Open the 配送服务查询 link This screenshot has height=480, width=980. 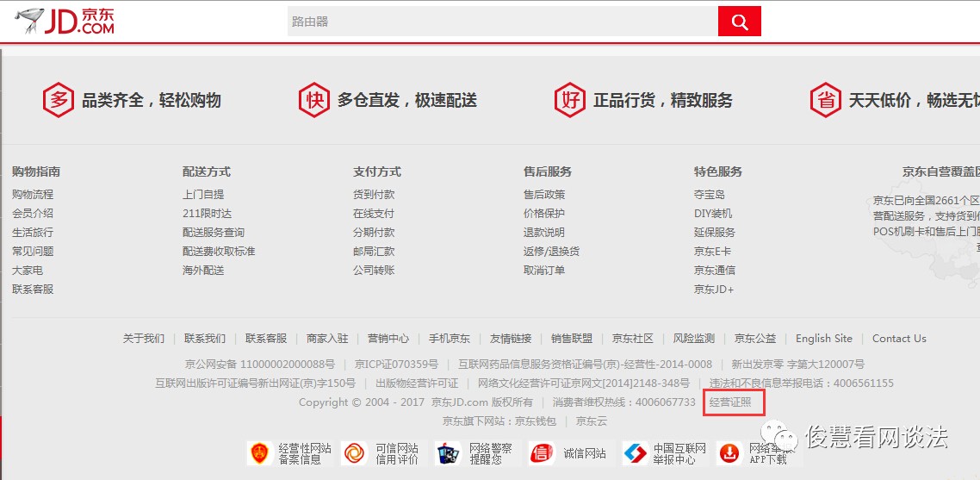(x=213, y=232)
